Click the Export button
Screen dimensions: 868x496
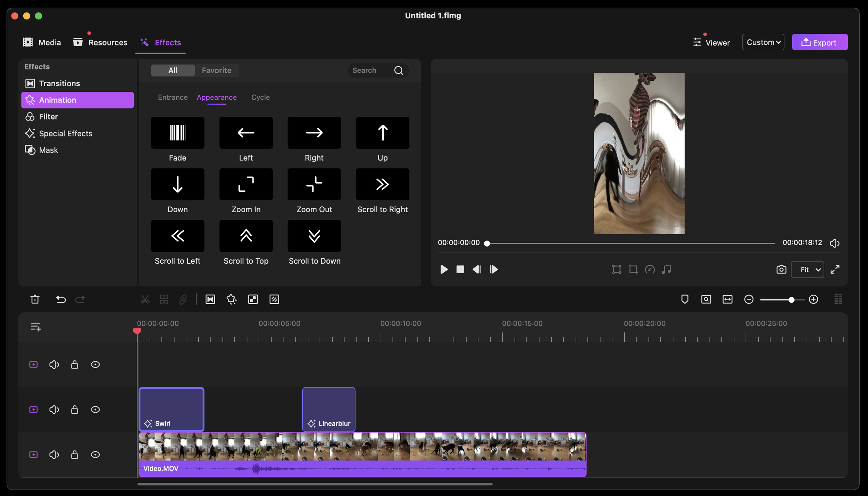pyautogui.click(x=819, y=42)
